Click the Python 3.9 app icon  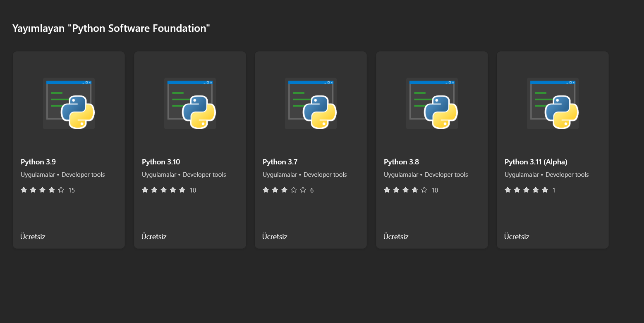69,104
